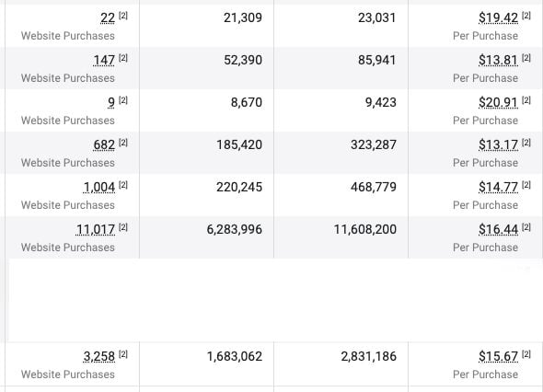Open the $13.81 per purchase cost
This screenshot has height=392, width=543.
pyautogui.click(x=498, y=60)
